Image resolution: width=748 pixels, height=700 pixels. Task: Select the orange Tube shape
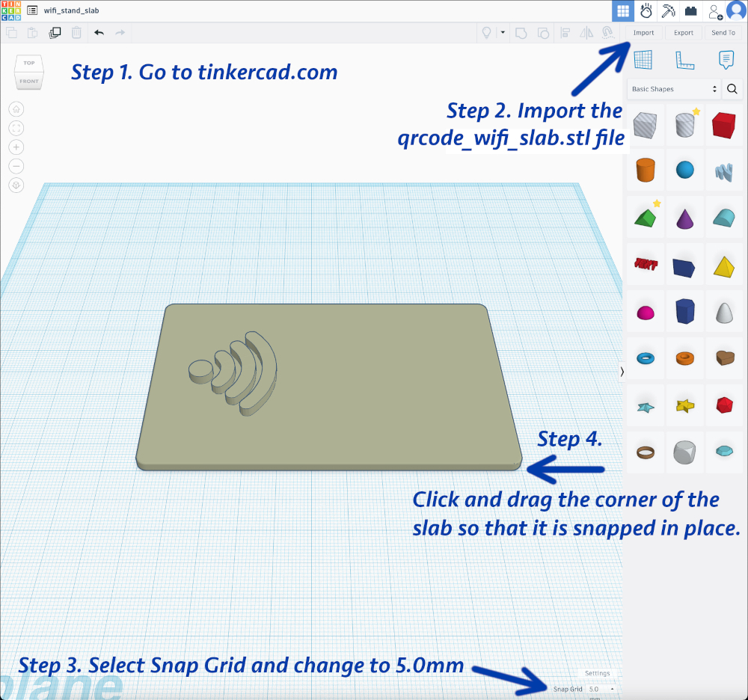click(685, 358)
